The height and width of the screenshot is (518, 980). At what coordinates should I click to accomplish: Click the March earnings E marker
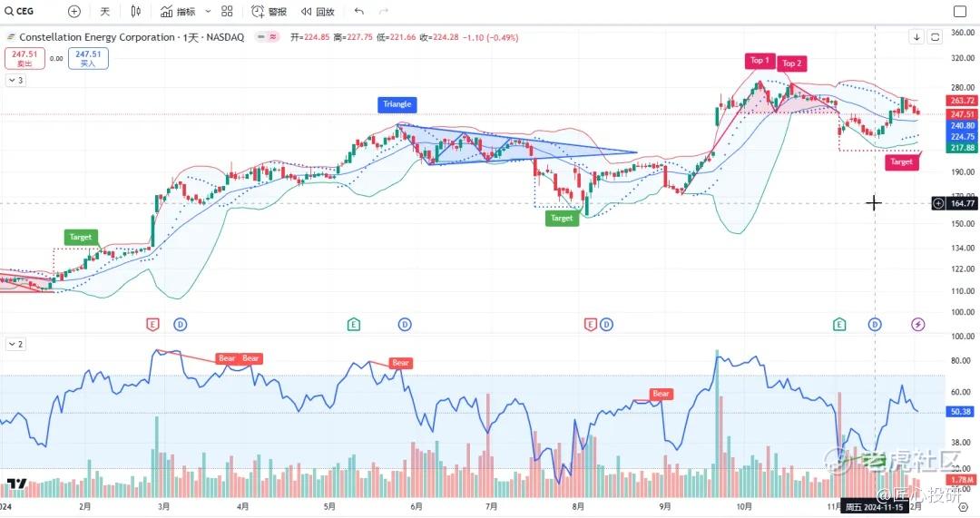[x=152, y=324]
